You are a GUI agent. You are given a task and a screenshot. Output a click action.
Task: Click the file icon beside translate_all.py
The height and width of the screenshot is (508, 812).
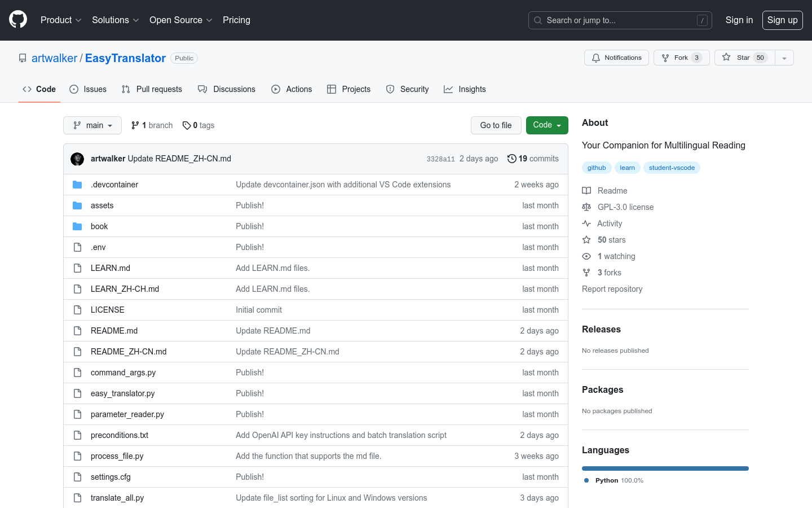pos(77,498)
